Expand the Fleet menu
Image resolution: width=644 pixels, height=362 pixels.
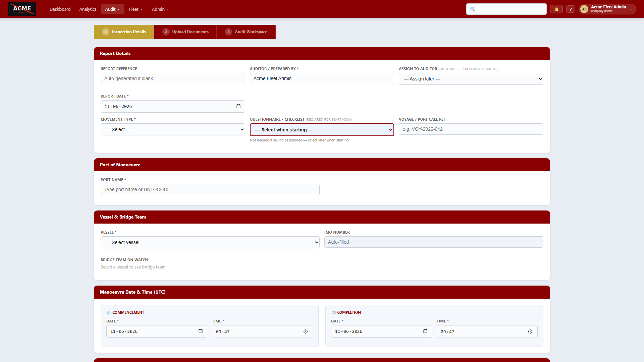pos(136,9)
